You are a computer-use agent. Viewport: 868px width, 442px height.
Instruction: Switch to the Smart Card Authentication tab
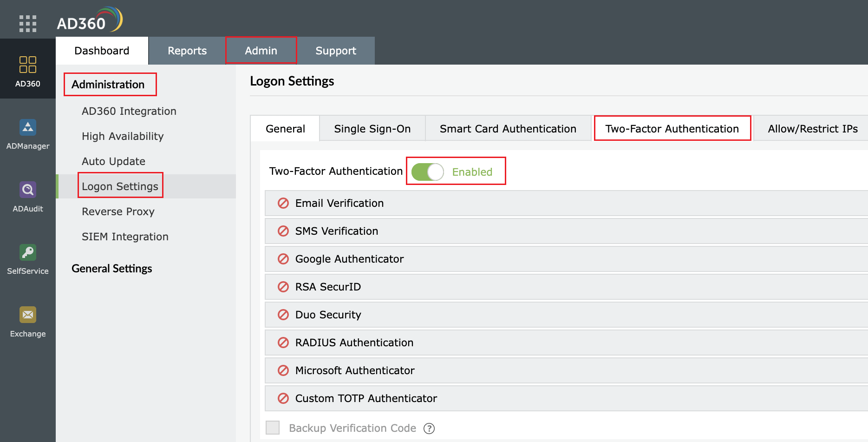pyautogui.click(x=508, y=128)
